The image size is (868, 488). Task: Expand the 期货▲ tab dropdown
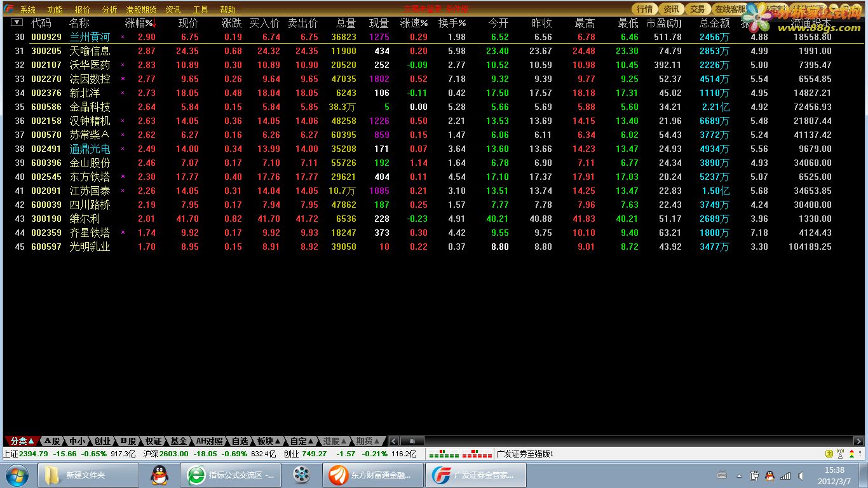point(369,441)
